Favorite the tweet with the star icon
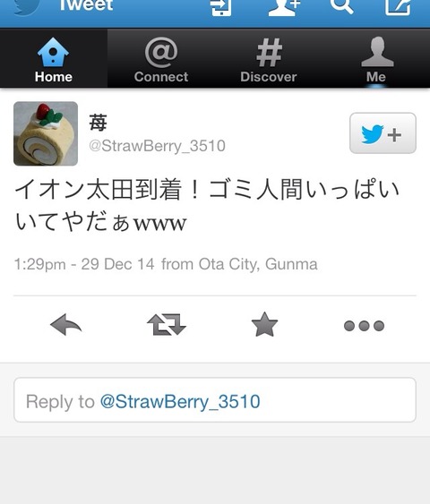Viewport: 430px width, 504px height. click(x=264, y=325)
